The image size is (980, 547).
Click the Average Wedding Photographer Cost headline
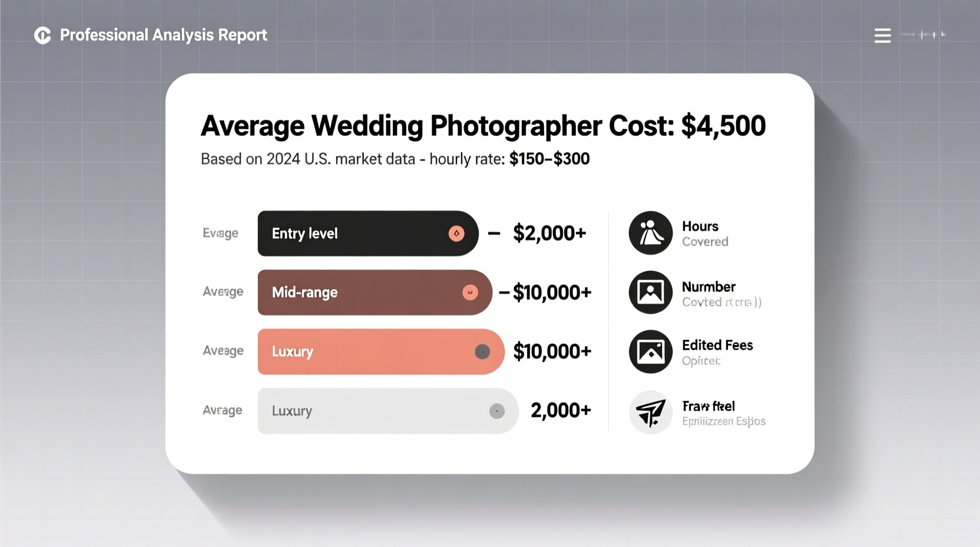tap(483, 125)
